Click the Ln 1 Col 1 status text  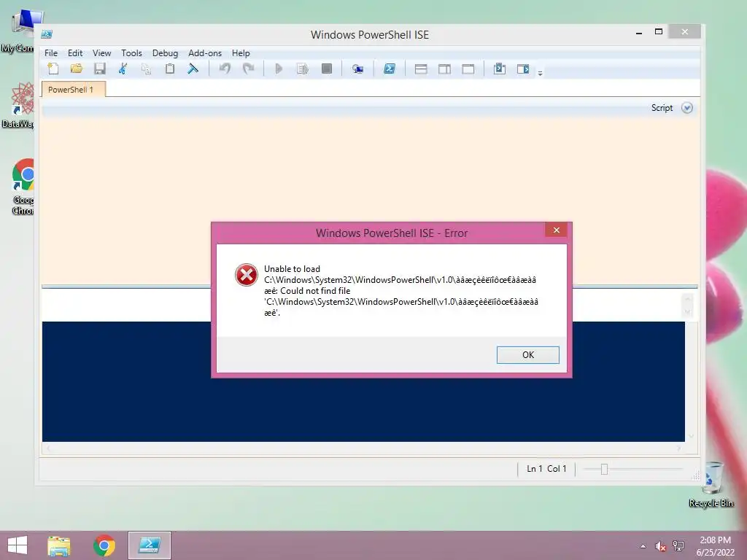coord(546,469)
